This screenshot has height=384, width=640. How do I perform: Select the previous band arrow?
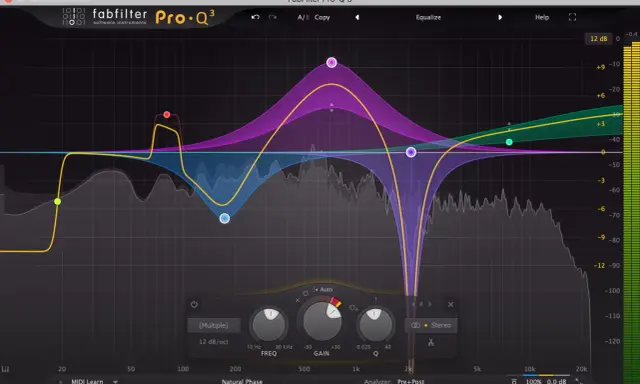tap(413, 304)
